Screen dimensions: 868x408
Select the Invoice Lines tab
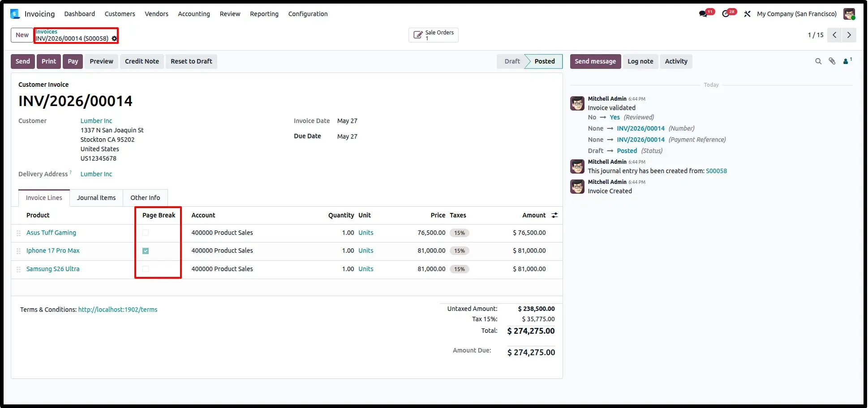click(44, 198)
